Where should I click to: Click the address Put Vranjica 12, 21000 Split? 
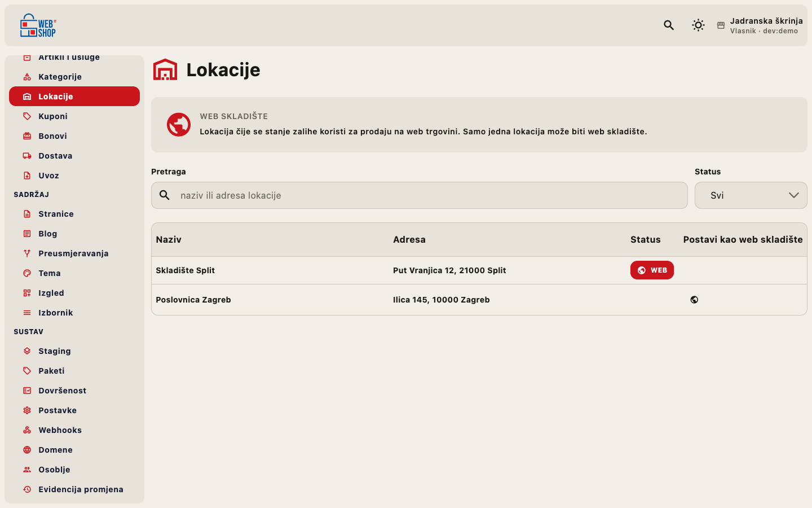point(449,270)
